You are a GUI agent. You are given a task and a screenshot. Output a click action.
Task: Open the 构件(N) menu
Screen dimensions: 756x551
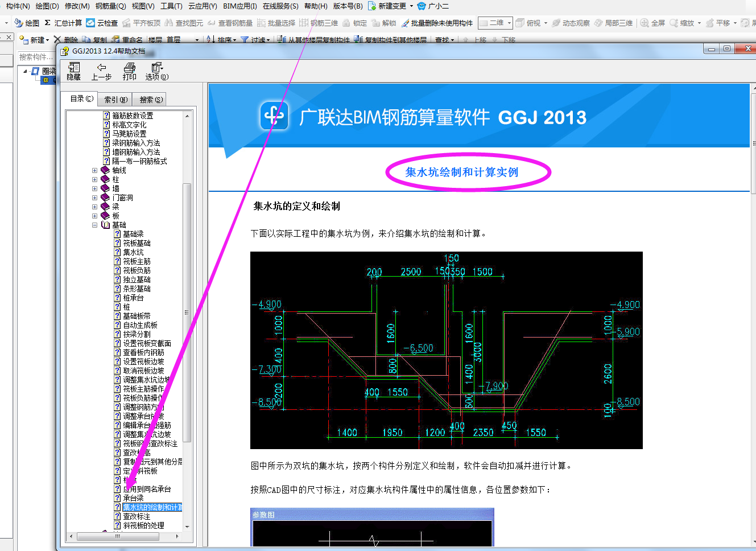[x=18, y=6]
